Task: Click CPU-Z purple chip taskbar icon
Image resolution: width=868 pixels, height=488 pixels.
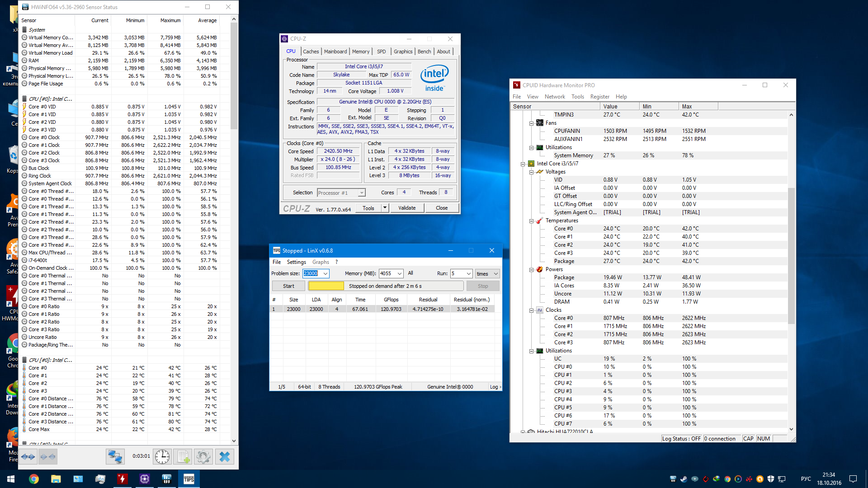Action: tap(144, 479)
